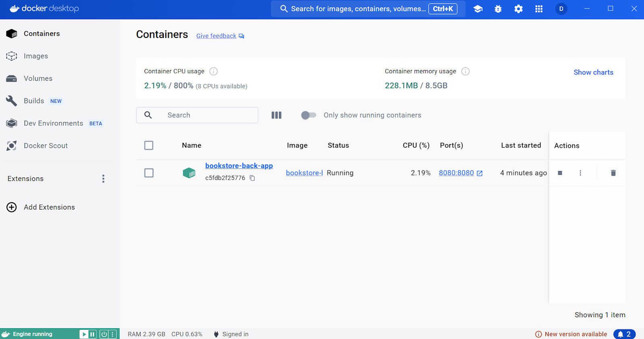Click the bookstore-back-app container icon
The image size is (644, 339).
(189, 173)
